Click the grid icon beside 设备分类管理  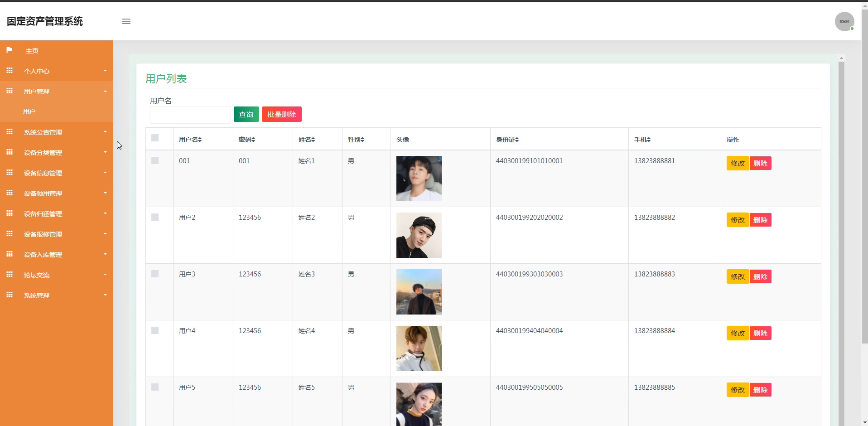click(9, 152)
